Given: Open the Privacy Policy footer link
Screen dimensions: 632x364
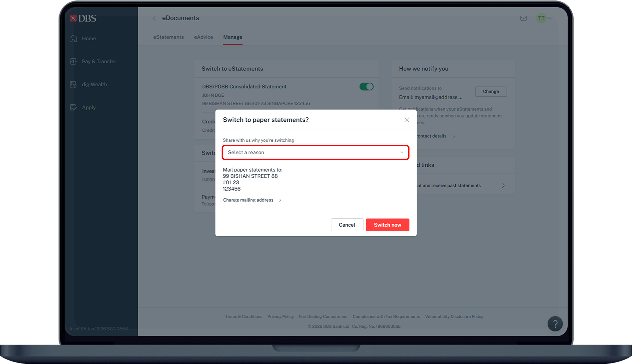Looking at the screenshot, I should pos(280,317).
